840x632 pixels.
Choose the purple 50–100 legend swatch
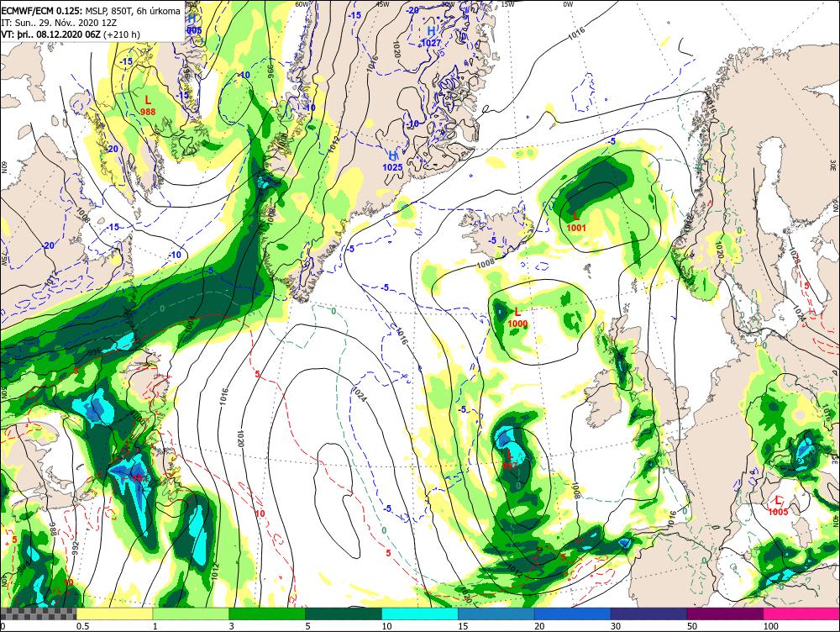[x=726, y=614]
